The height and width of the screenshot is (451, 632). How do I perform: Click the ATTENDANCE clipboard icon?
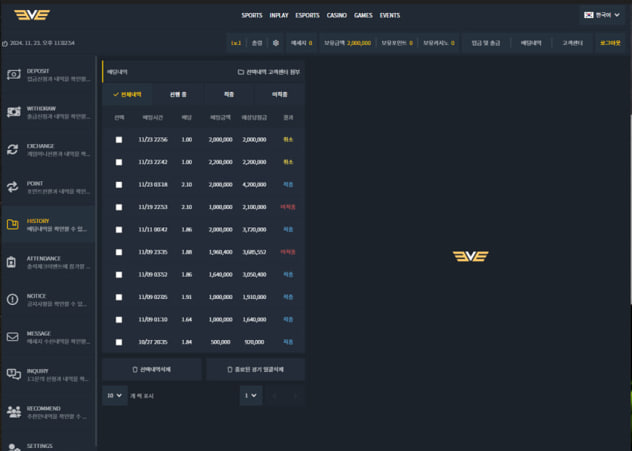[13, 262]
